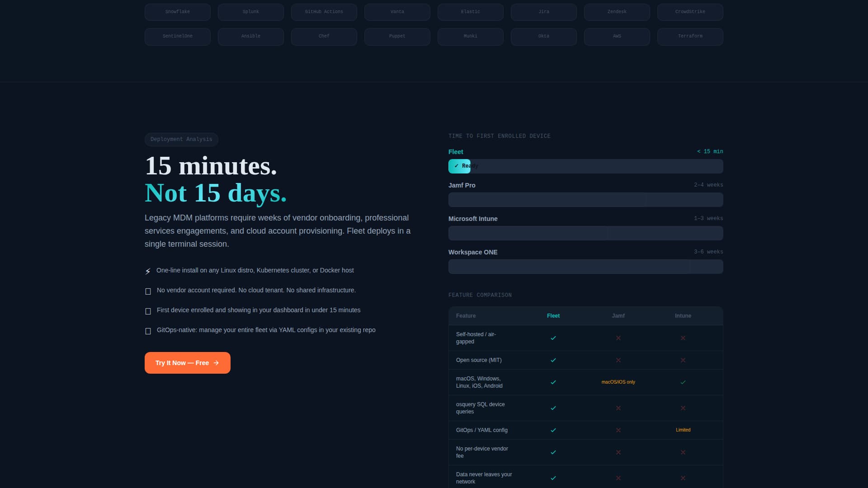The height and width of the screenshot is (488, 868).
Task: Open the SentinelOne integration chip
Action: tap(178, 37)
